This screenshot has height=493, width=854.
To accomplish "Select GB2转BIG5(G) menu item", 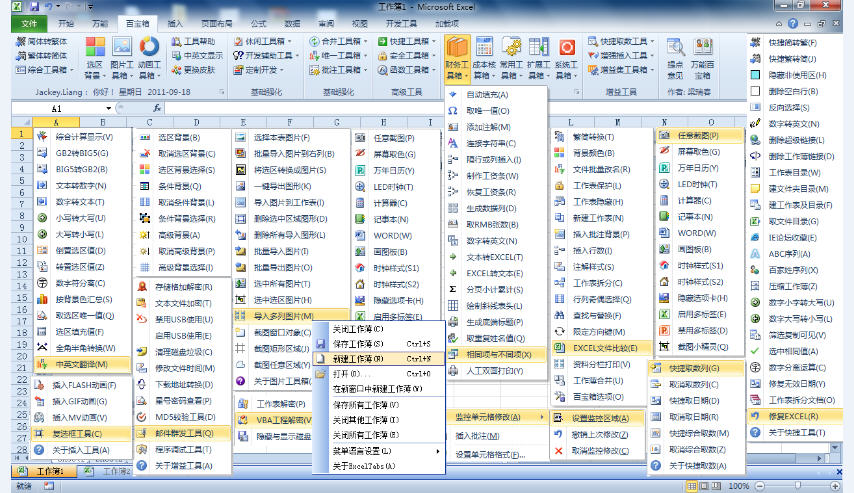I will click(x=83, y=153).
